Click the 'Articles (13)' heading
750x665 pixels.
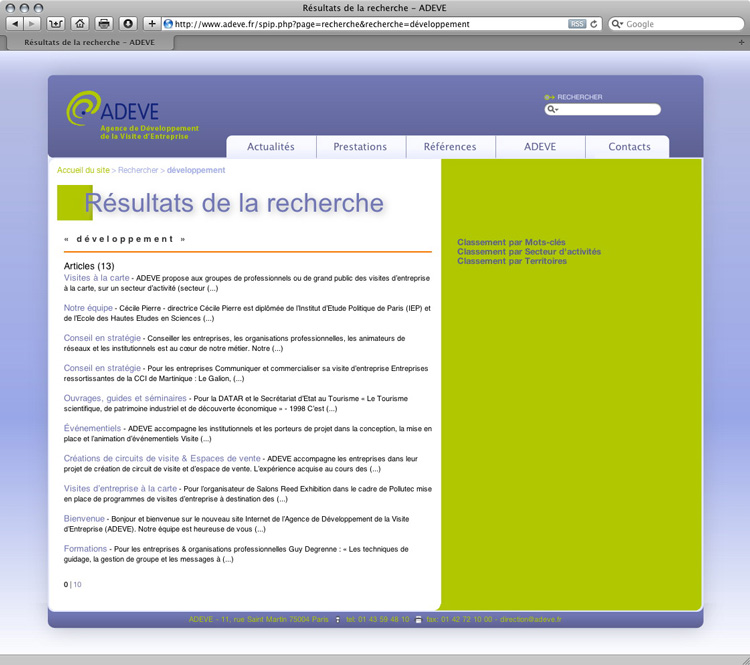[x=89, y=266]
